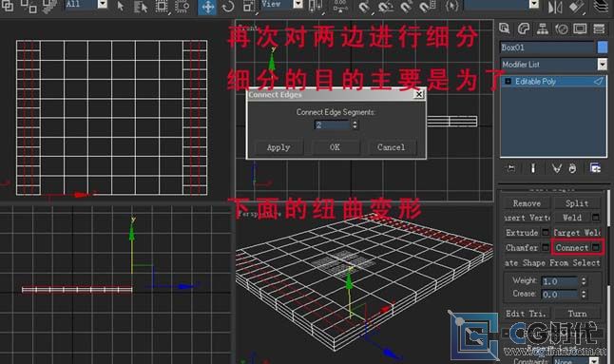Click Remove Modifier from stack icon
The width and height of the screenshot is (614, 364).
[x=573, y=168]
